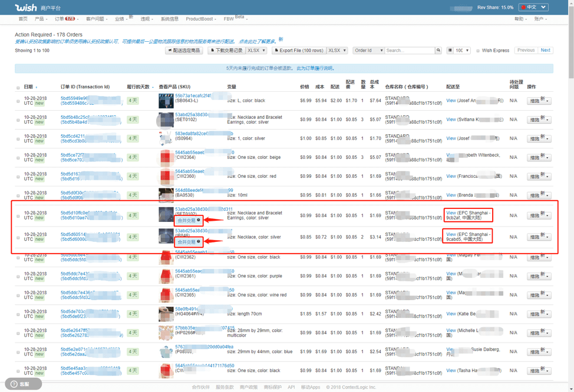Open the 订单 menu with 178 badge
The width and height of the screenshot is (574, 392).
pos(66,19)
